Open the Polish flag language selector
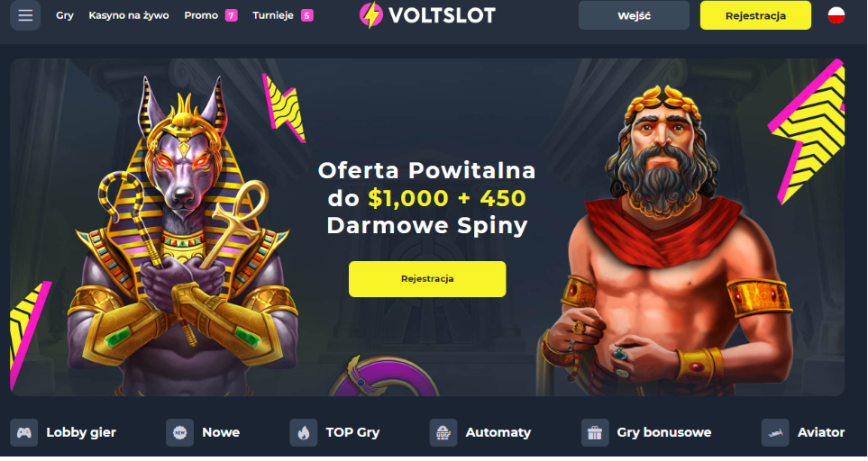The height and width of the screenshot is (461, 868). pos(836,15)
